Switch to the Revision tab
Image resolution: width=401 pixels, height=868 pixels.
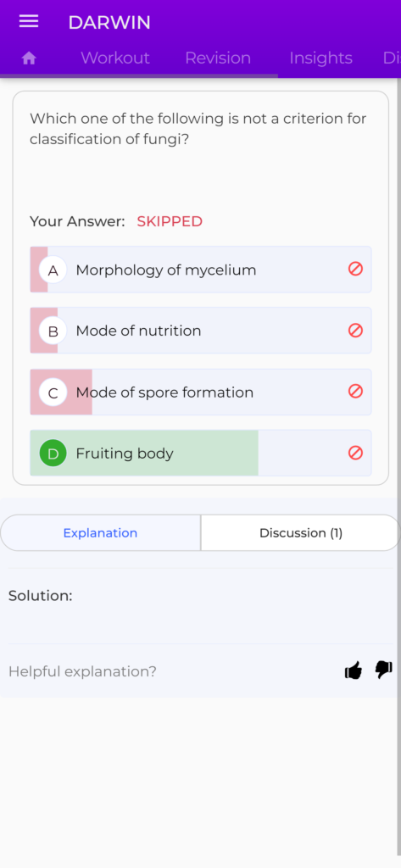(x=218, y=58)
